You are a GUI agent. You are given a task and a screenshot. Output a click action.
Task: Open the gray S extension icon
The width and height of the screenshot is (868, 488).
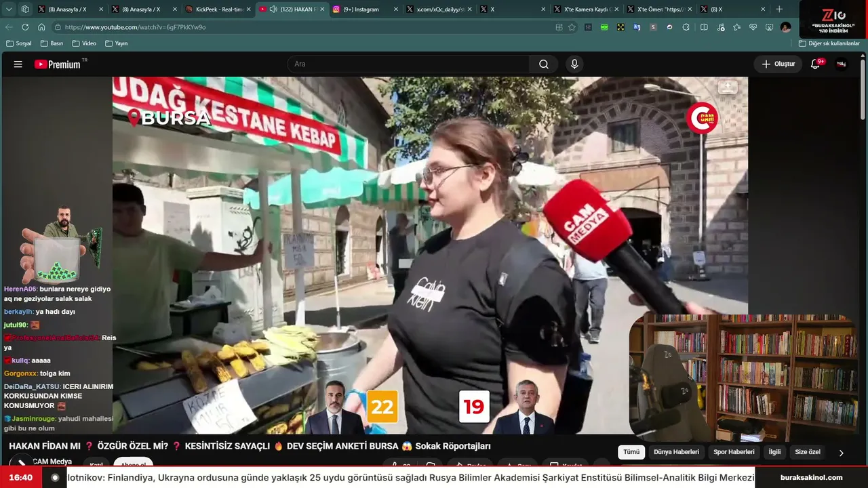tap(653, 27)
